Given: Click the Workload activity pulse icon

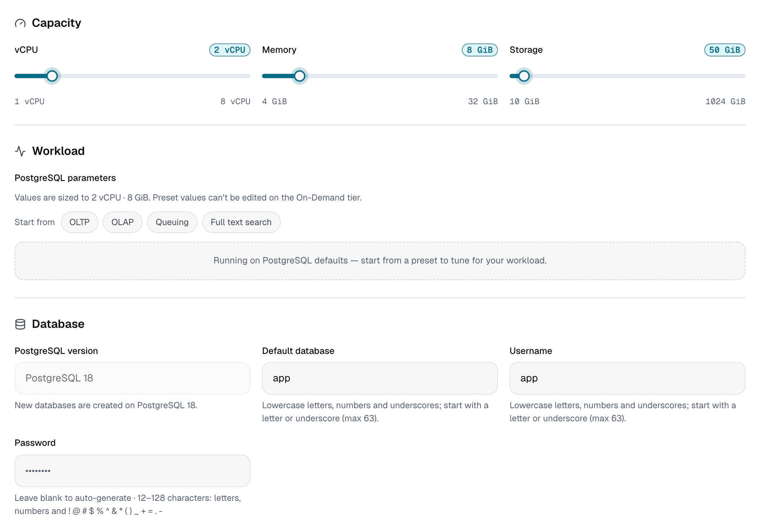Looking at the screenshot, I should pos(20,151).
